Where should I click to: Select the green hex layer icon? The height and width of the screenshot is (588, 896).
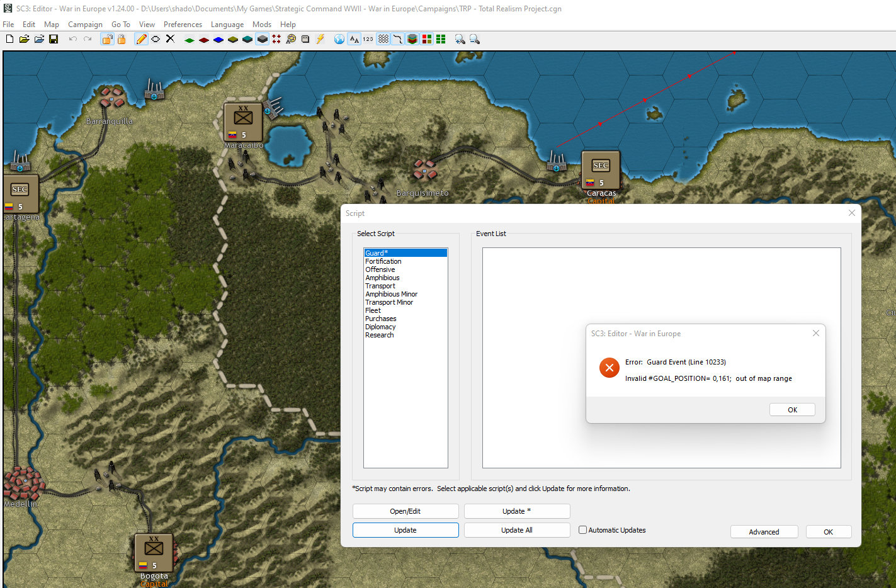click(x=190, y=40)
